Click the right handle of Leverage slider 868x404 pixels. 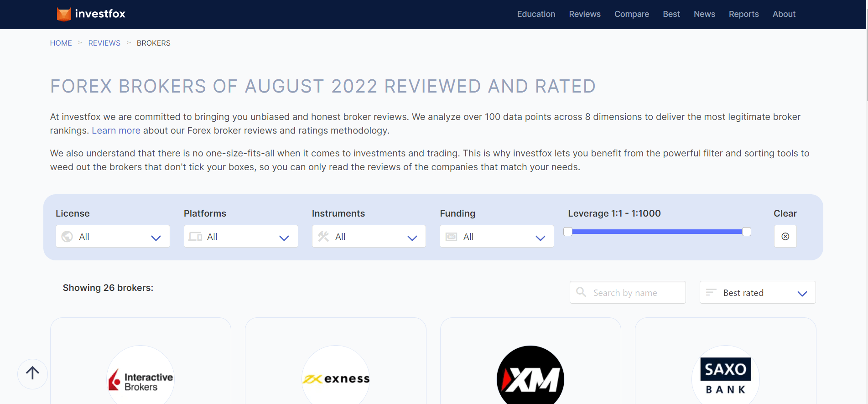(x=746, y=232)
